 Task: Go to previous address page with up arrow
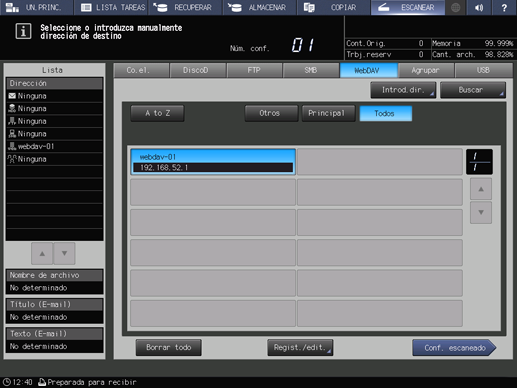481,189
